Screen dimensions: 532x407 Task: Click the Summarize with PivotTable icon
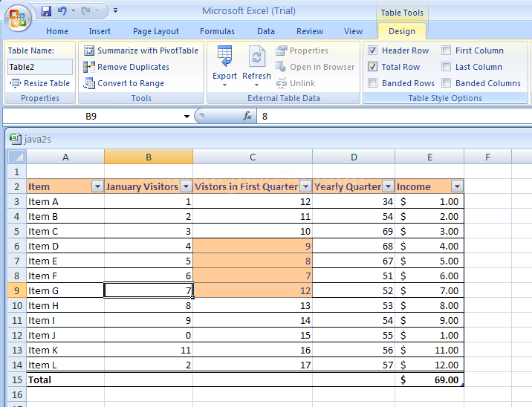click(89, 51)
